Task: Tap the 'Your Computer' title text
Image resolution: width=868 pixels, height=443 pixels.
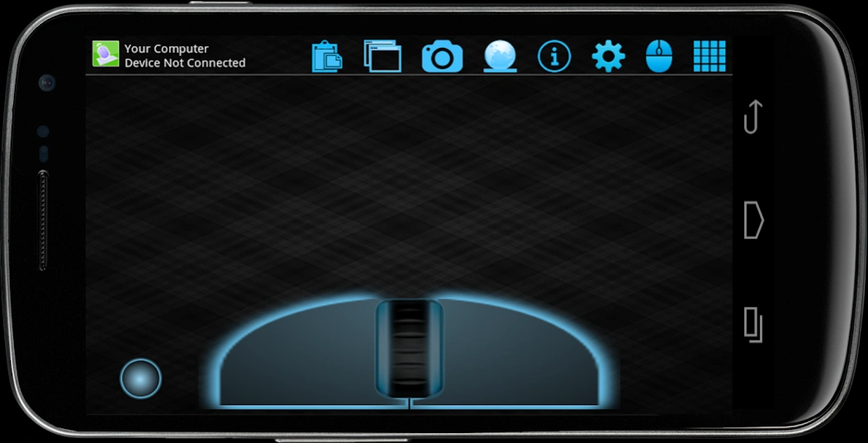Action: coord(167,49)
